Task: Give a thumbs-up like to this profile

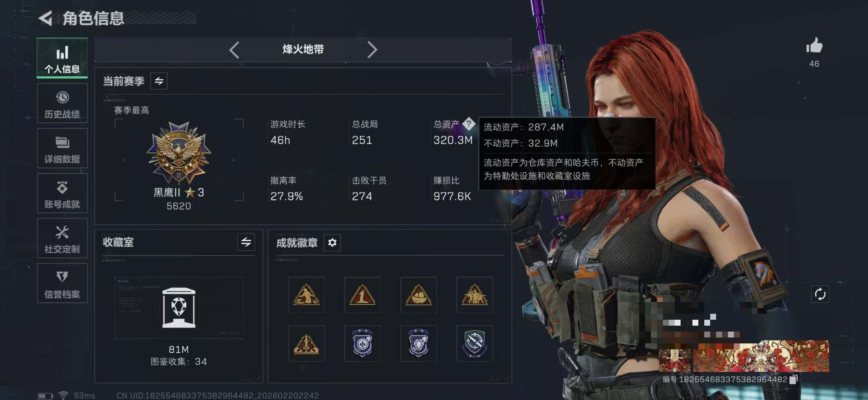Action: click(814, 45)
